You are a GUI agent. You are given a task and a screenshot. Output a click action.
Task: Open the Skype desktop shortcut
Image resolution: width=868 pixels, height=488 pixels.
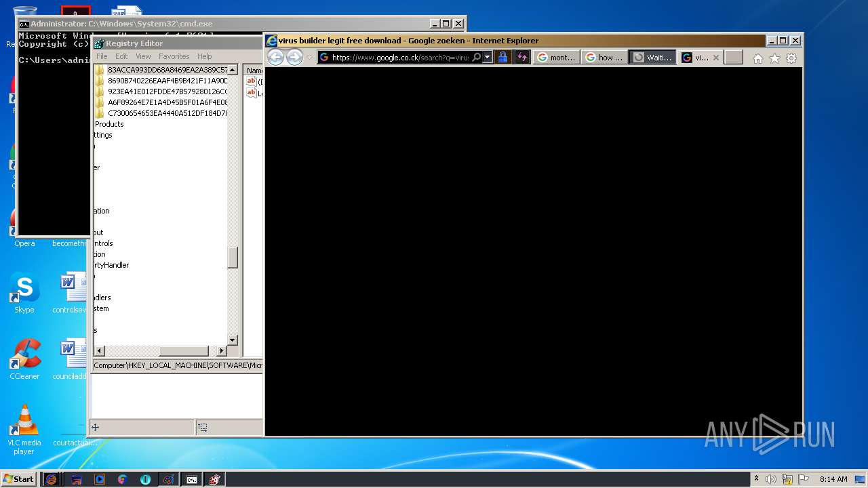[x=24, y=293]
